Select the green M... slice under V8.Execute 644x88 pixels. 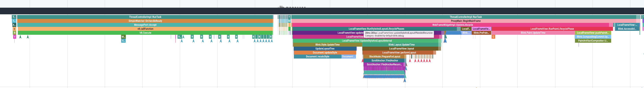pos(123,37)
